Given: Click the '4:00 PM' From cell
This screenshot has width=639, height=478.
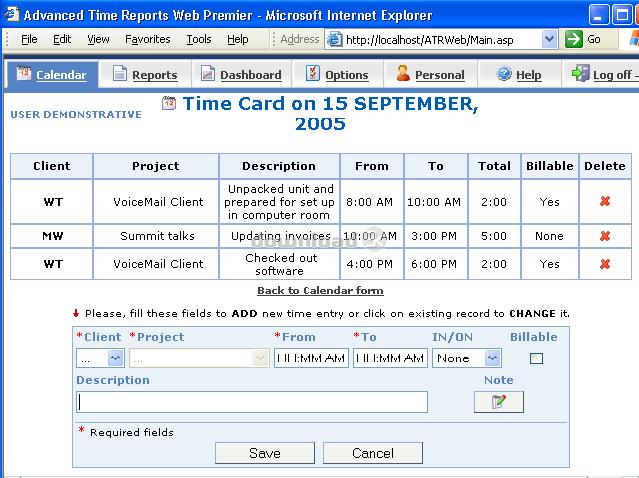Looking at the screenshot, I should [x=370, y=264].
